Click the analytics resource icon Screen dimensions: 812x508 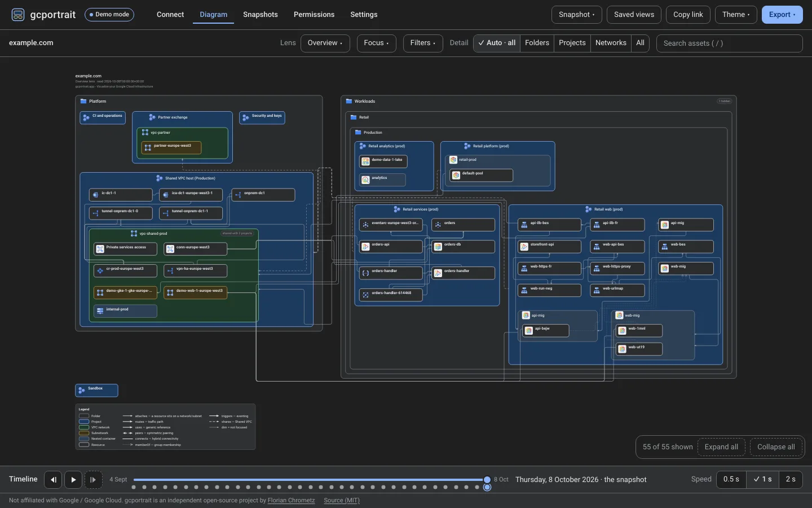(365, 179)
